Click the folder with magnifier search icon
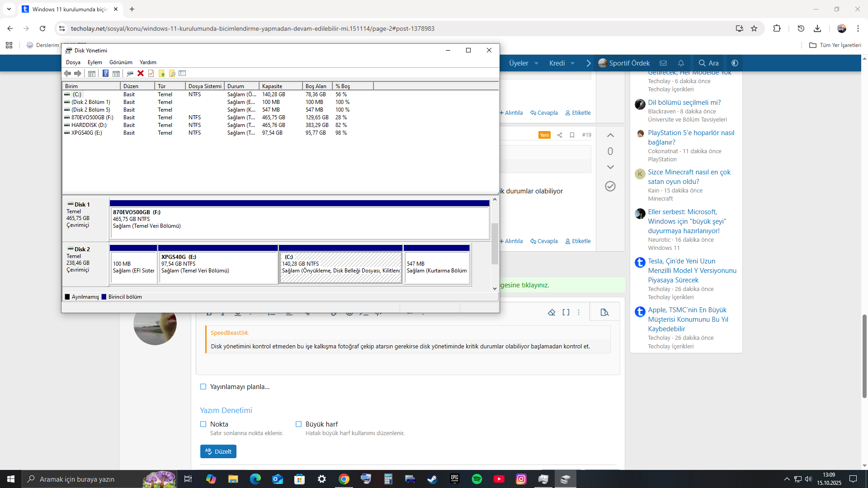 [172, 73]
